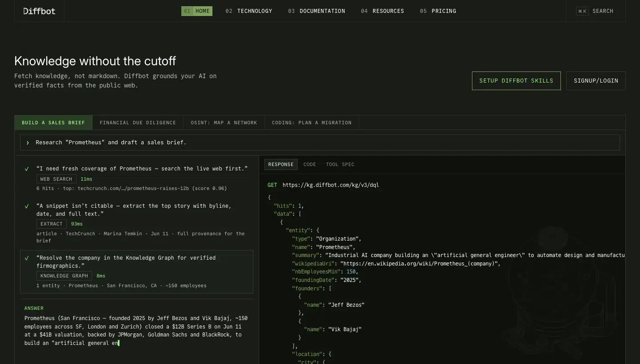Click the "Jeff Bezos" founder value
Viewport: 640px width, 364px height.
click(x=346, y=305)
